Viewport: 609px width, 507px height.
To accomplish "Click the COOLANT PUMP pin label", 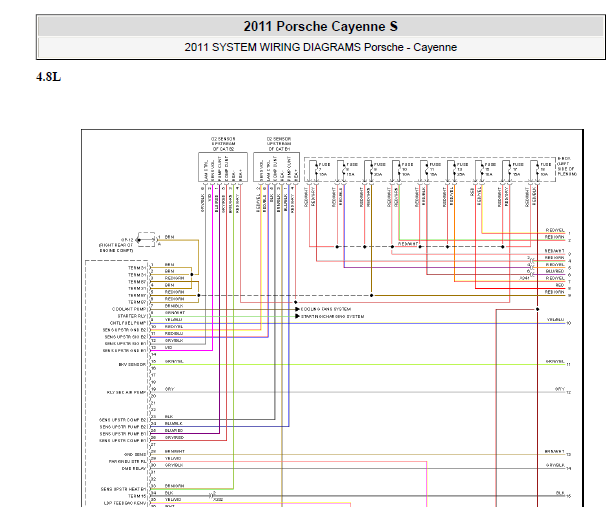I will click(x=129, y=309).
